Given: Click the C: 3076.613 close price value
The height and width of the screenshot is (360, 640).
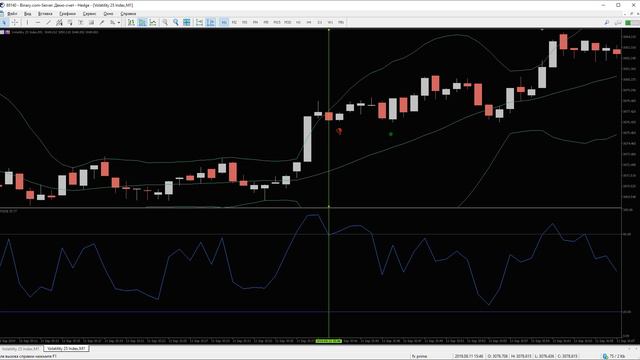Looking at the screenshot, I should point(568,356).
